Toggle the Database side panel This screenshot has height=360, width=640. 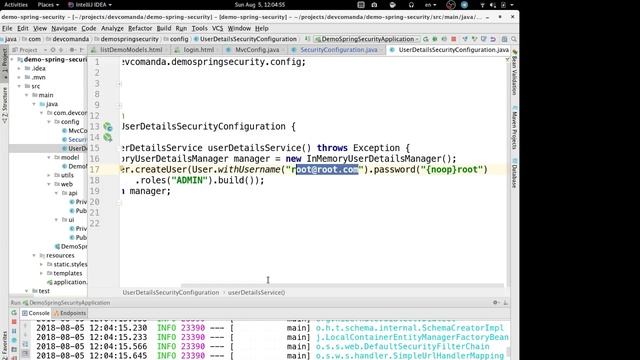514,173
